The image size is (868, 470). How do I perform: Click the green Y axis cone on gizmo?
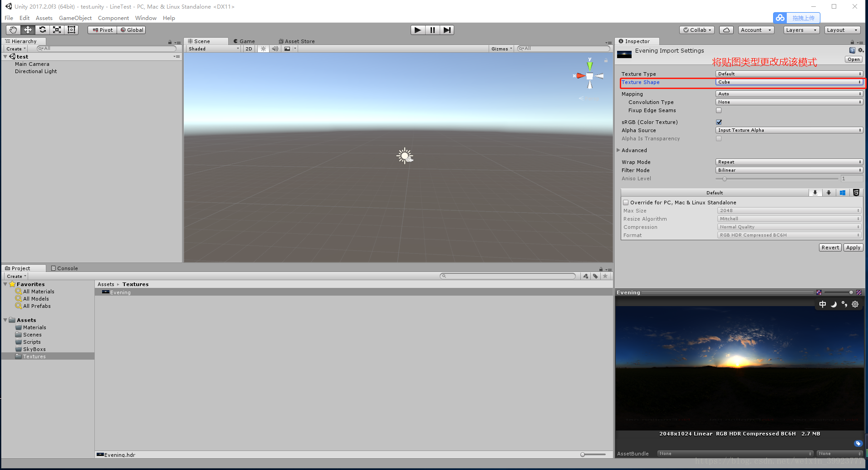click(x=589, y=66)
